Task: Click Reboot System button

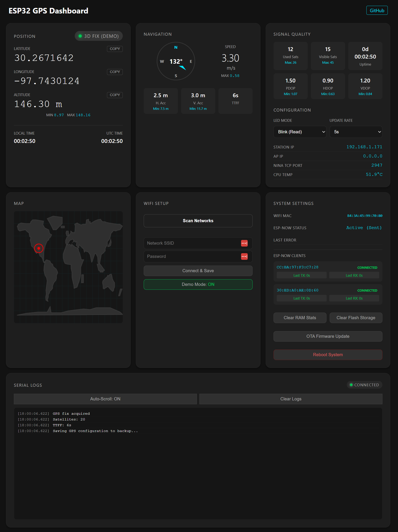Action: click(x=328, y=355)
